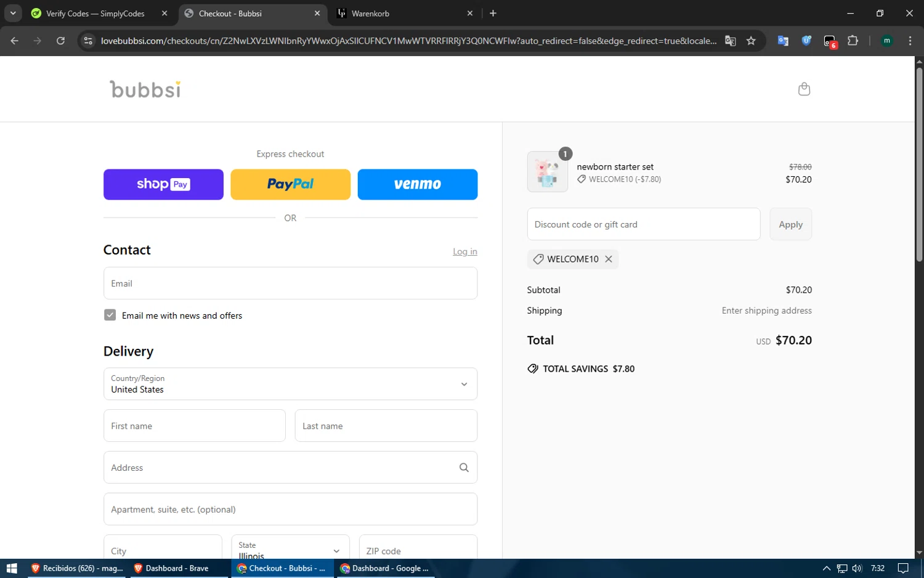Image resolution: width=924 pixels, height=578 pixels.
Task: Click the translate page icon
Action: (x=731, y=41)
